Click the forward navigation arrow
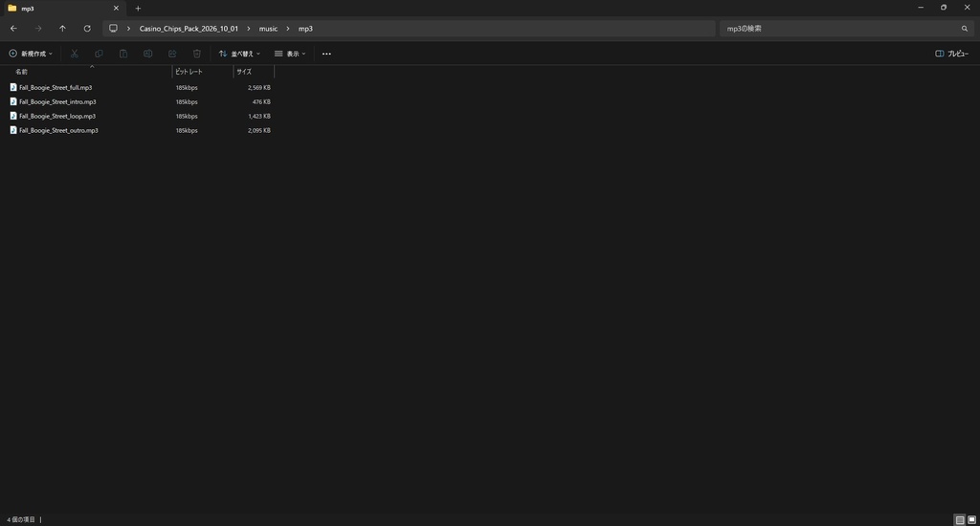The image size is (980, 526). (38, 28)
